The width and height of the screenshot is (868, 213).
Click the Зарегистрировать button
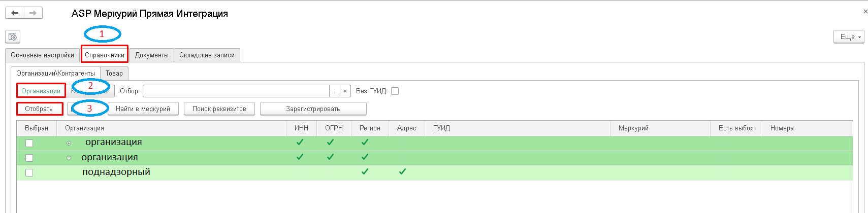(313, 109)
